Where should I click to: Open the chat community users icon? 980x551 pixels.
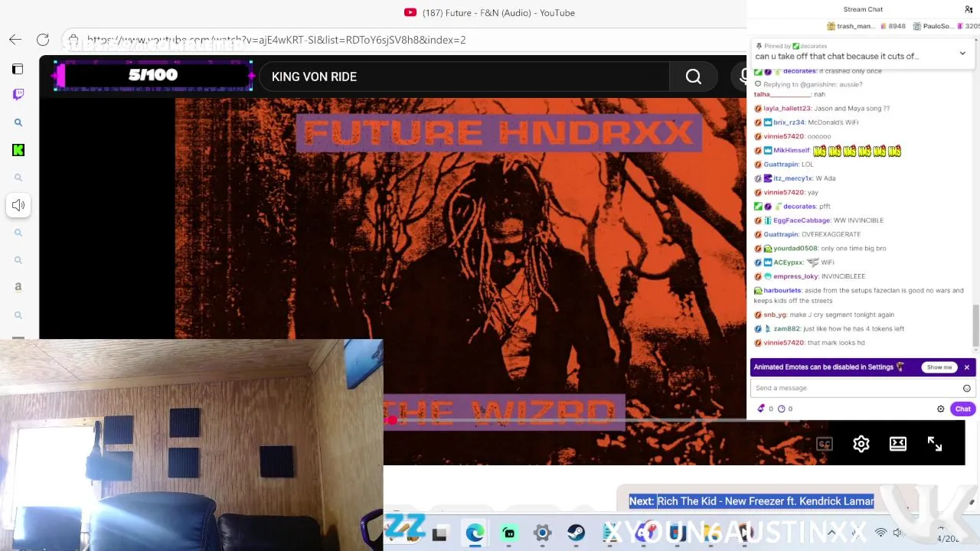(x=969, y=9)
